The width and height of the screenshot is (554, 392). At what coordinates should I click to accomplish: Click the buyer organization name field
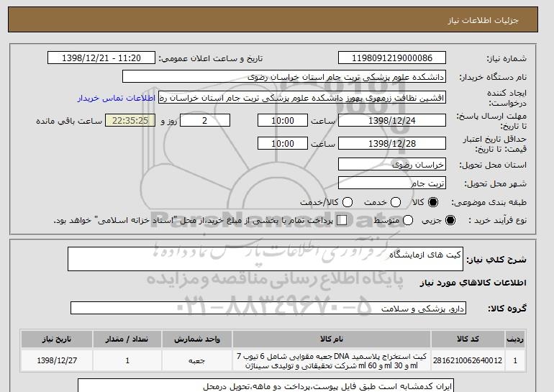click(284, 77)
